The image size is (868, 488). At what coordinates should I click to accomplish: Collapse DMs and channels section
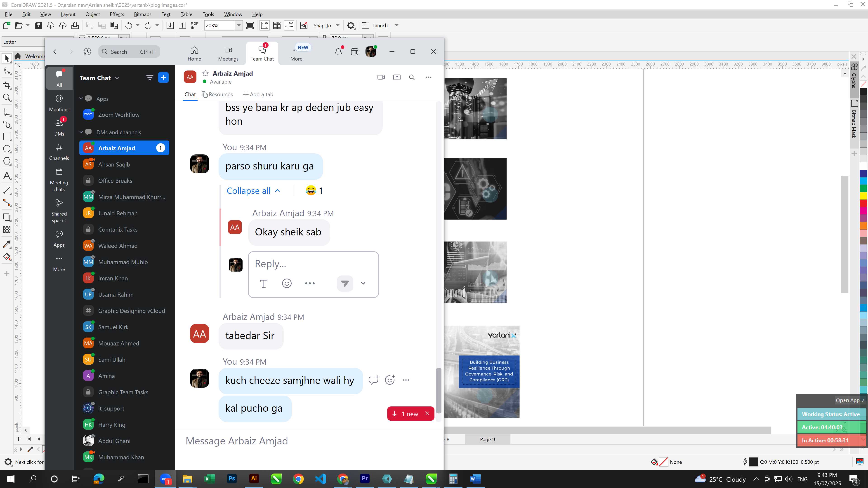pyautogui.click(x=81, y=132)
